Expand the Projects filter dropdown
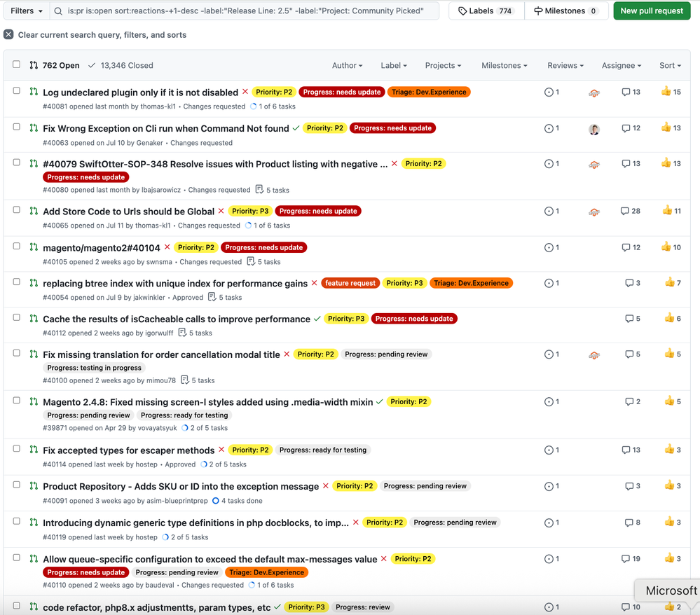The width and height of the screenshot is (700, 615). [x=443, y=65]
